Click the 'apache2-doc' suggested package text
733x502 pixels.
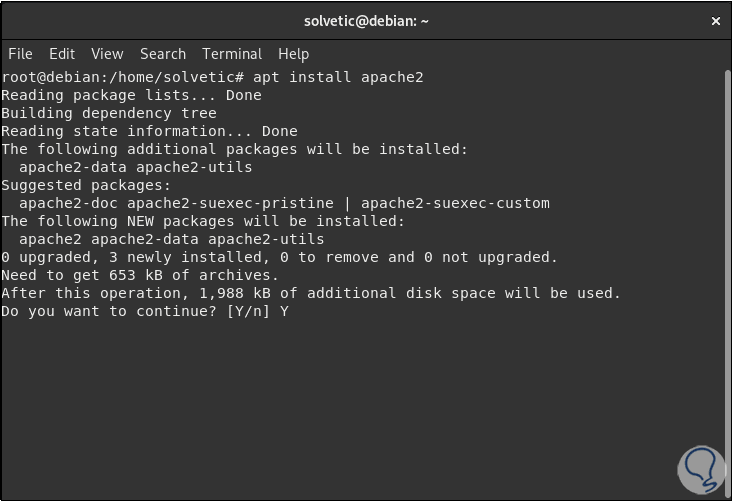pyautogui.click(x=68, y=203)
